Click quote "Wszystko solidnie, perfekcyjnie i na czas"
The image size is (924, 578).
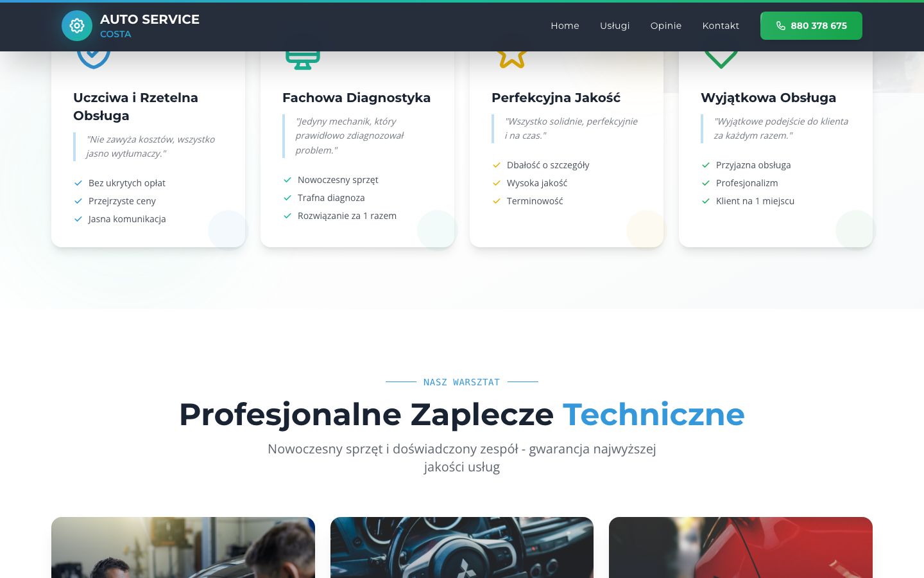click(570, 128)
